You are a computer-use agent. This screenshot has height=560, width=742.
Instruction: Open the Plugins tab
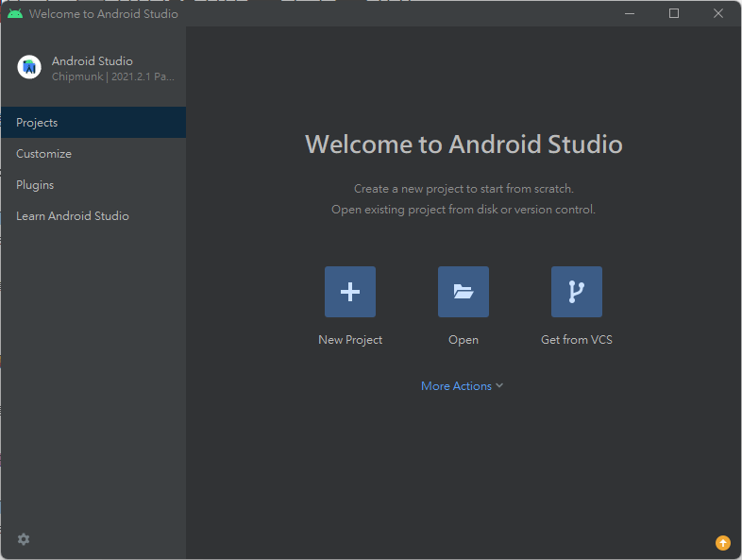(x=93, y=184)
